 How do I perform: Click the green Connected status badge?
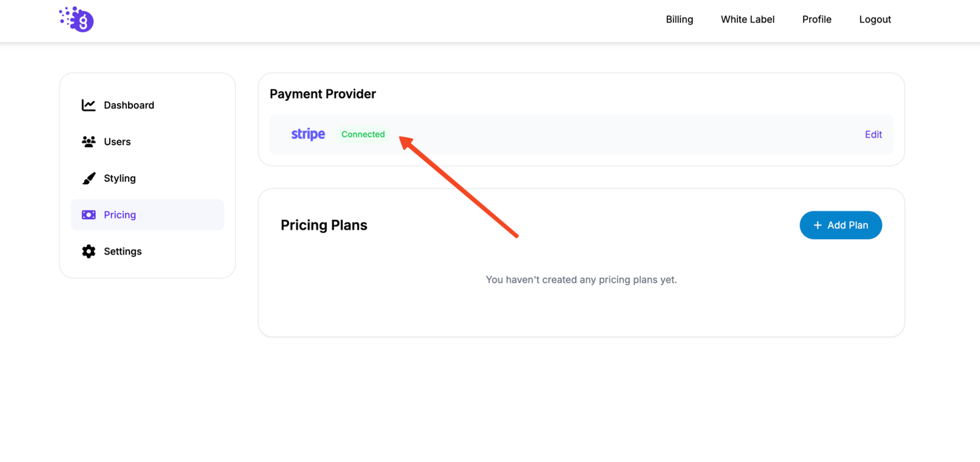point(363,134)
